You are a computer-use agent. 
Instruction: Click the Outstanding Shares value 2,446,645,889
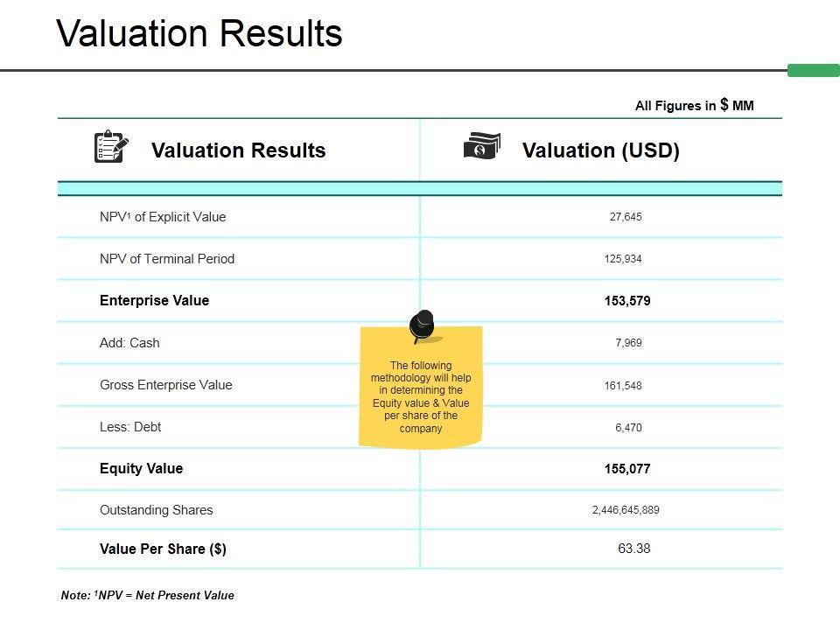(626, 510)
